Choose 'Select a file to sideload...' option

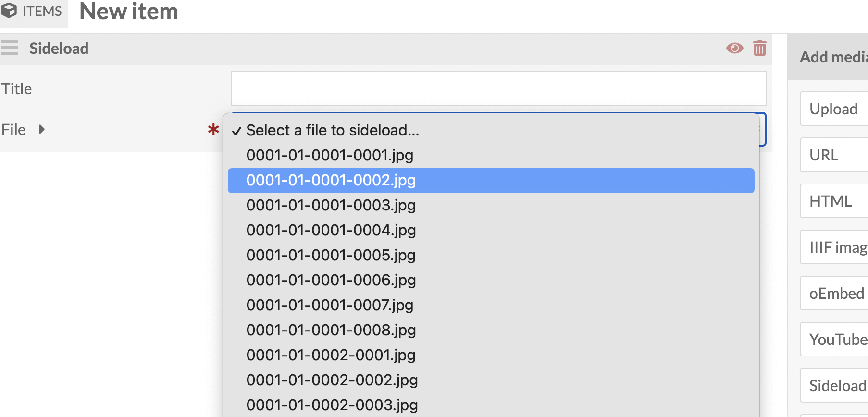[x=333, y=130]
